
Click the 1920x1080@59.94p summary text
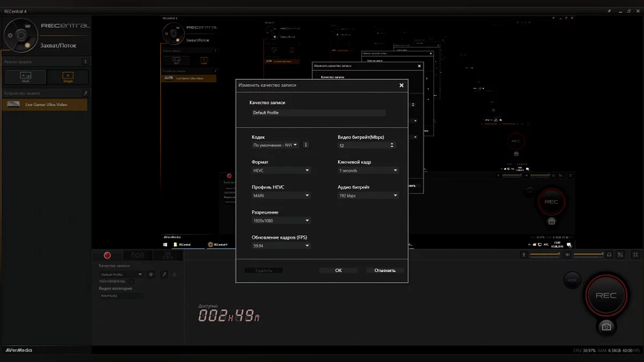pyautogui.click(x=112, y=281)
